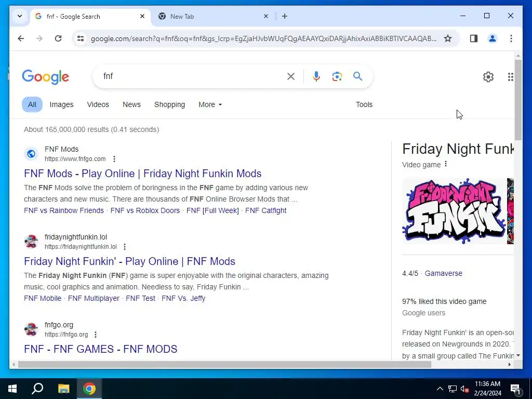This screenshot has height=399, width=532.
Task: Open File Explorer from taskbar
Action: tap(63, 389)
